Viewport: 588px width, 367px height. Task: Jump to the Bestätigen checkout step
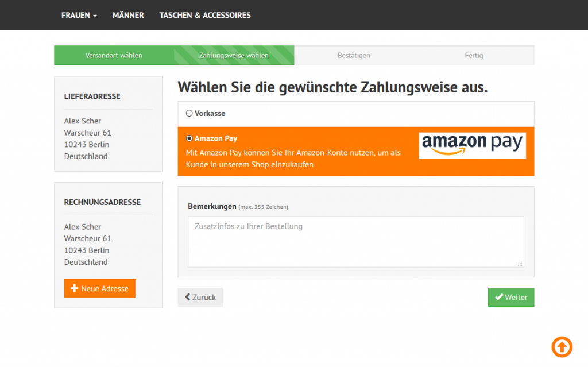click(x=354, y=55)
